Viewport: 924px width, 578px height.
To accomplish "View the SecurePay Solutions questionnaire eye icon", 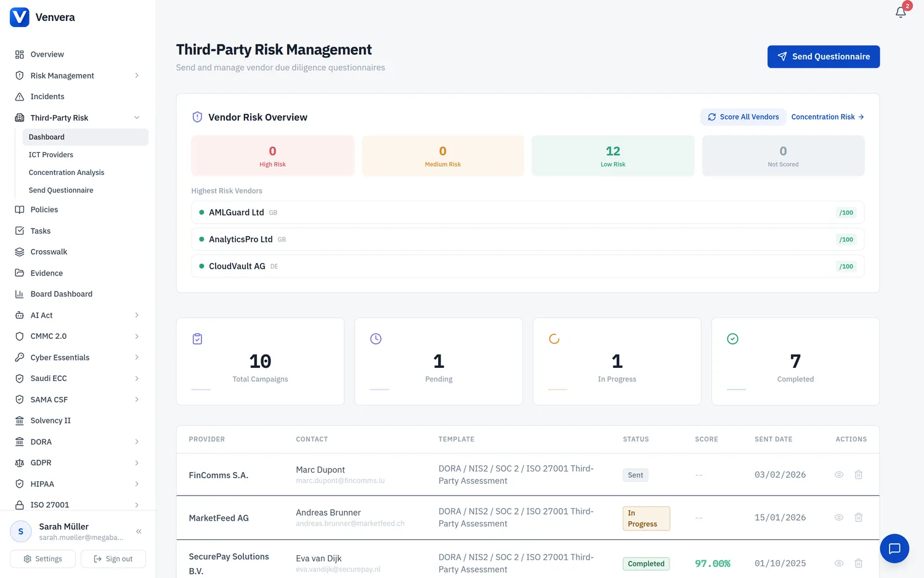I will 839,563.
